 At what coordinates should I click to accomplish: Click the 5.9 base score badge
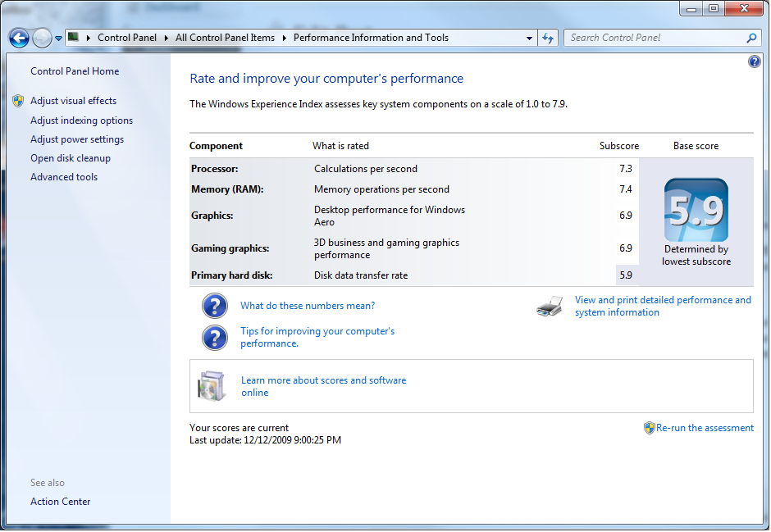(696, 210)
